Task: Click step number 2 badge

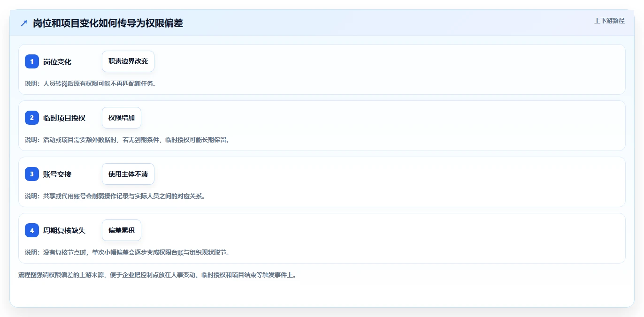Action: (32, 118)
